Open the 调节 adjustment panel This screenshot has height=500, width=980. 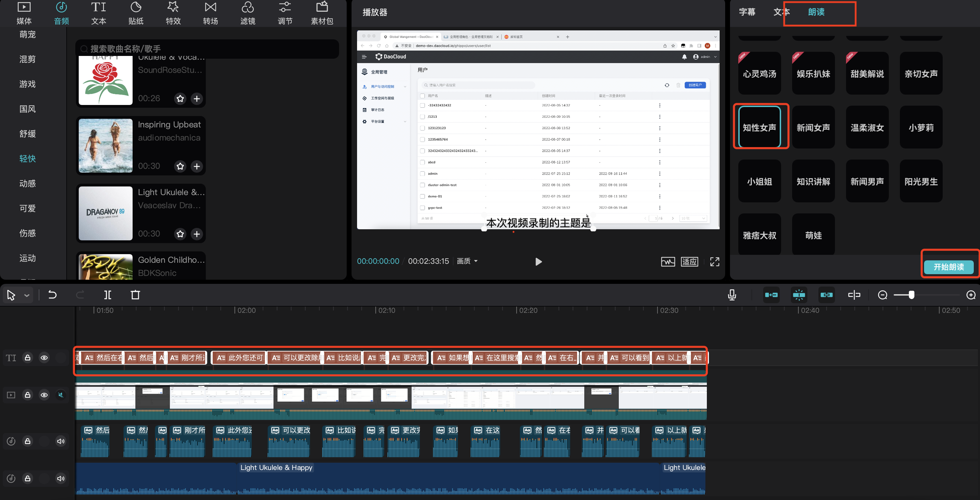285,13
